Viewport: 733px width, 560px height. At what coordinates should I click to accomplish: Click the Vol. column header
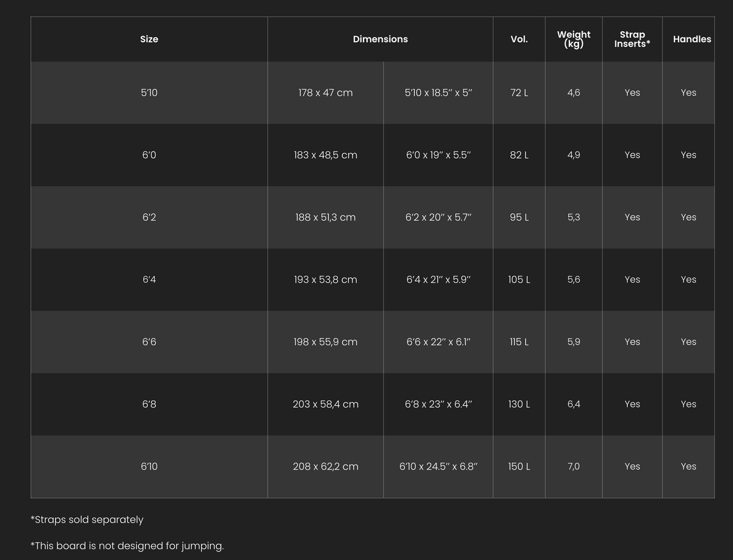click(519, 39)
